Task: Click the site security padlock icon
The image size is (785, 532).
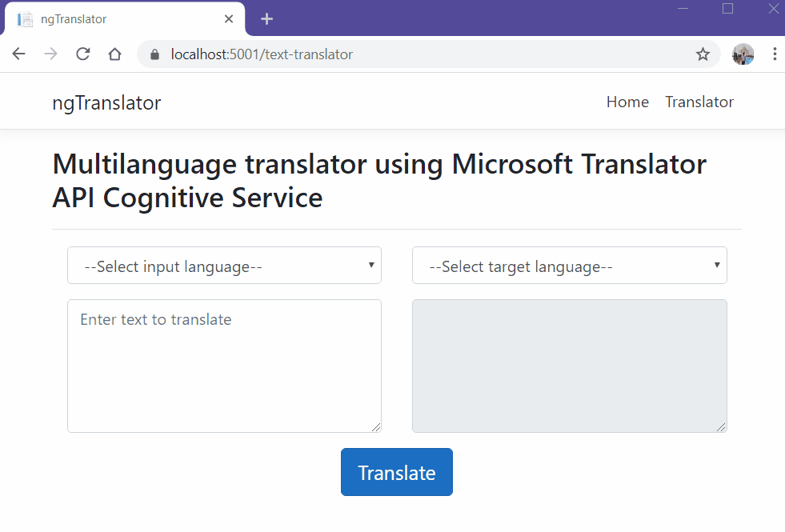Action: tap(154, 54)
